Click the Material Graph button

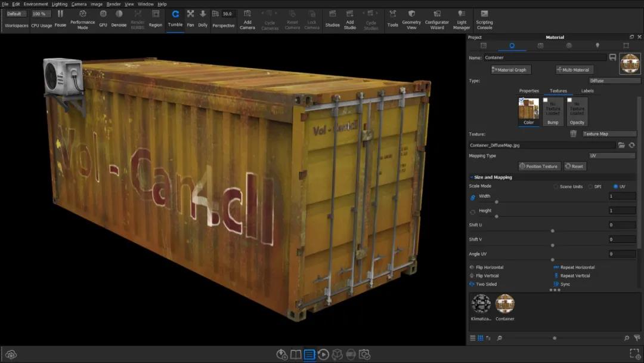511,70
